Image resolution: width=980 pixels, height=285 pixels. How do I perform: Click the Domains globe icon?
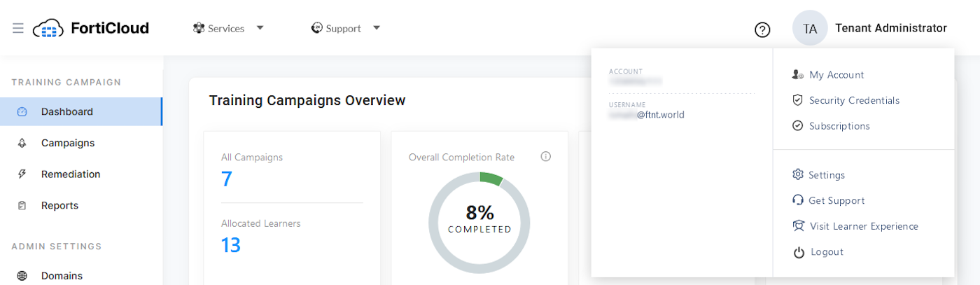(x=22, y=276)
